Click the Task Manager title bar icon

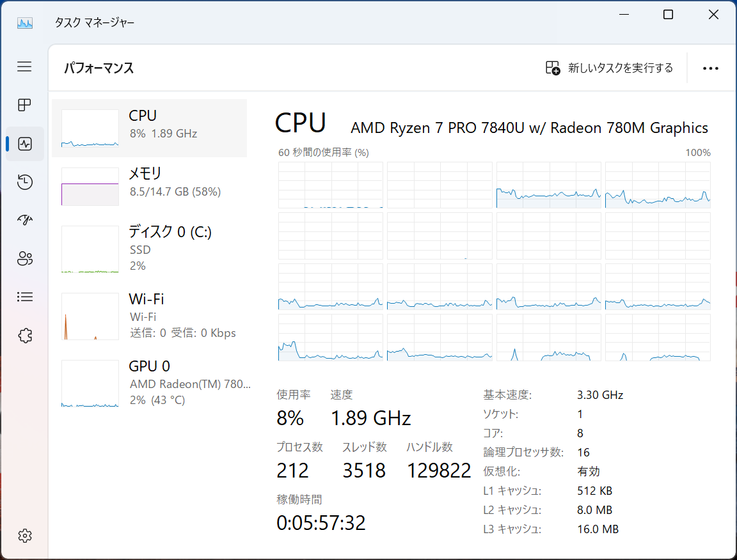[25, 22]
